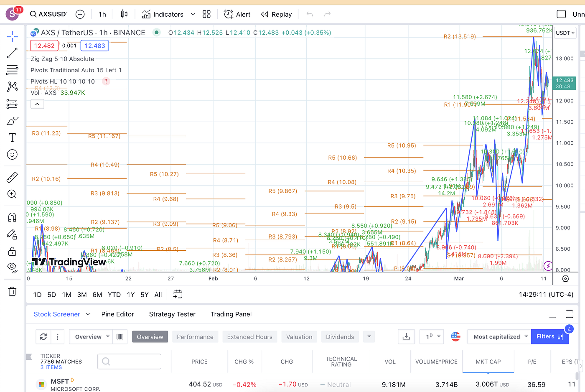This screenshot has height=392, width=585.
Task: Expand favorite indicators dropdown arrow
Action: coord(193,14)
